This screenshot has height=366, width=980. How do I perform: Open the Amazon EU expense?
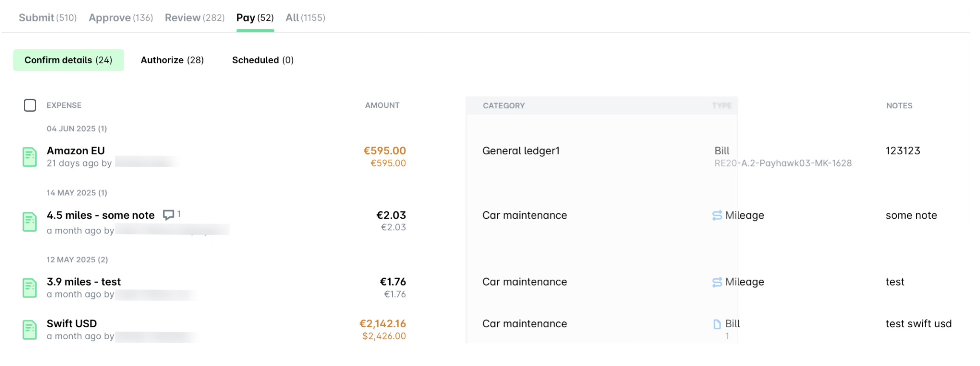(76, 150)
